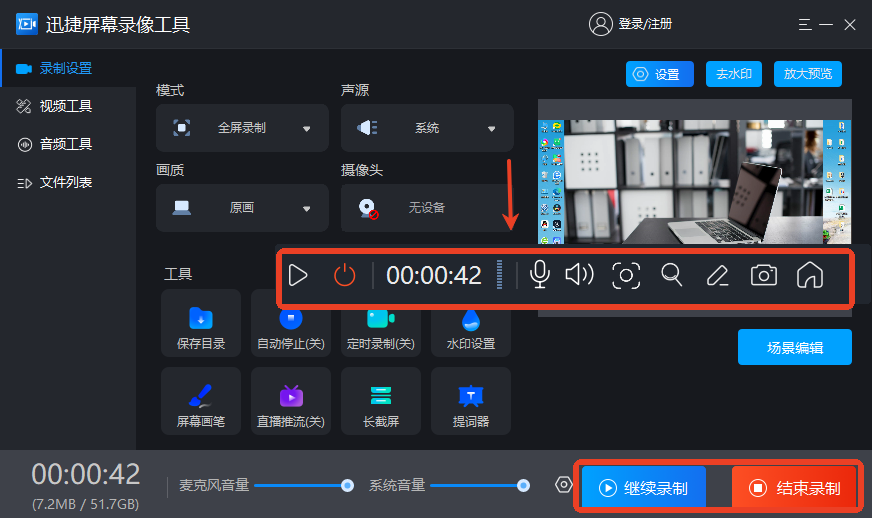Stop recording via red power icon
This screenshot has width=872, height=518.
click(344, 275)
